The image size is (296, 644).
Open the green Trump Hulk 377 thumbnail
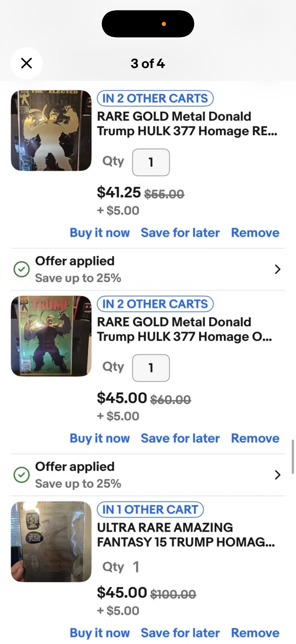pos(51,336)
